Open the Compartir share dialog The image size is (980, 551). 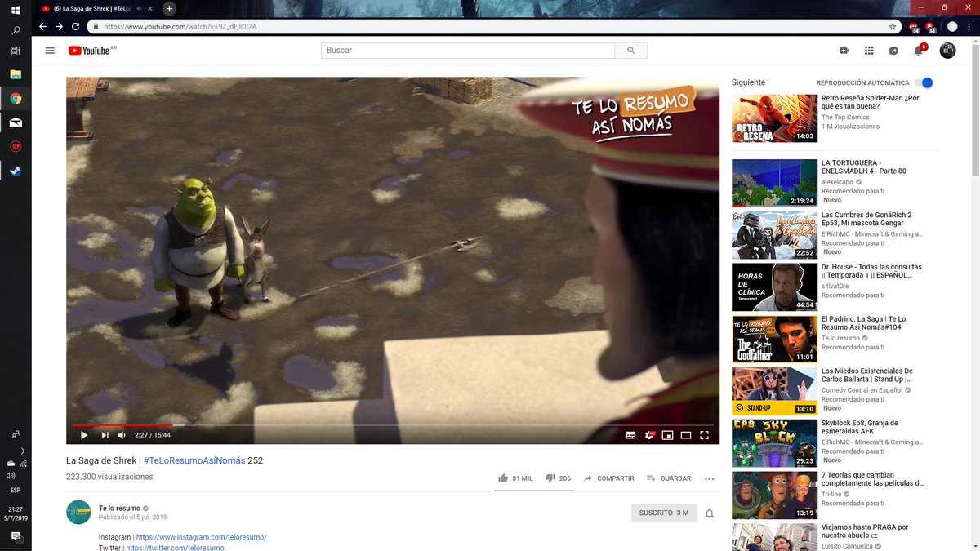(x=608, y=478)
